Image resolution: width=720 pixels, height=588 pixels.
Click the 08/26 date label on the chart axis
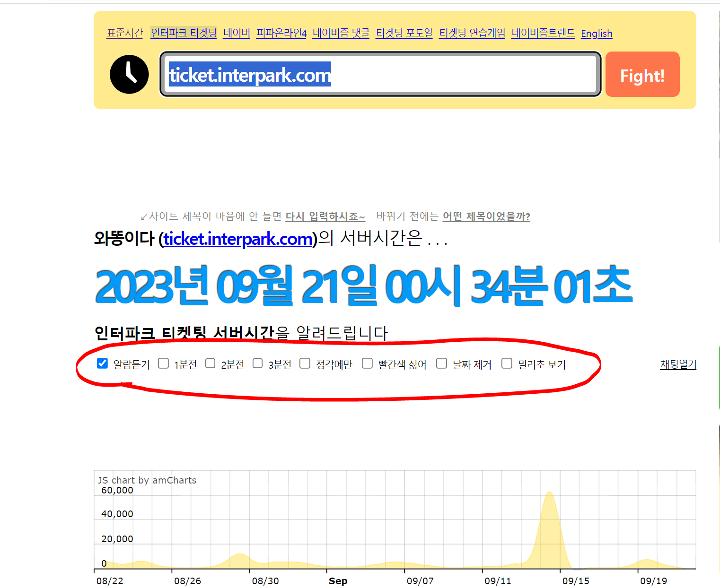187,581
